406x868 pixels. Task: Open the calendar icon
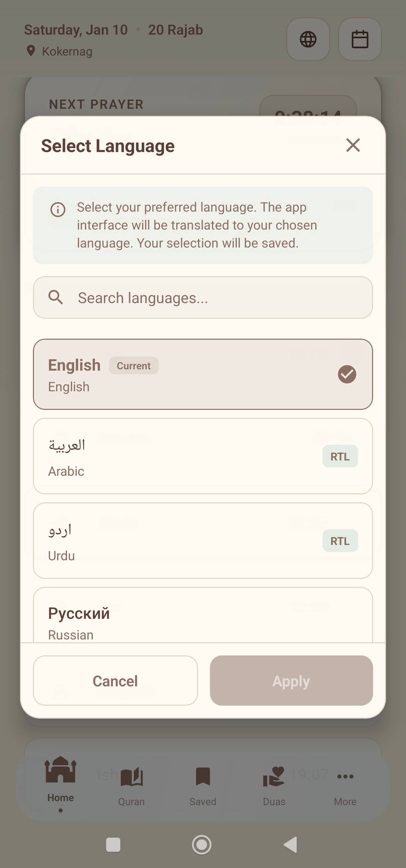tap(359, 39)
